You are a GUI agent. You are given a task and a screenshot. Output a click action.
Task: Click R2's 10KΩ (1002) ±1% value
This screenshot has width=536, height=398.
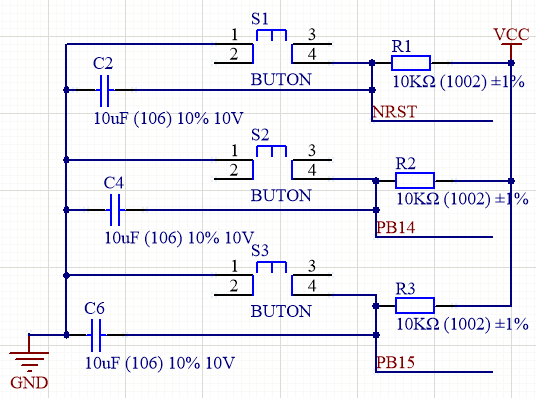click(x=463, y=199)
